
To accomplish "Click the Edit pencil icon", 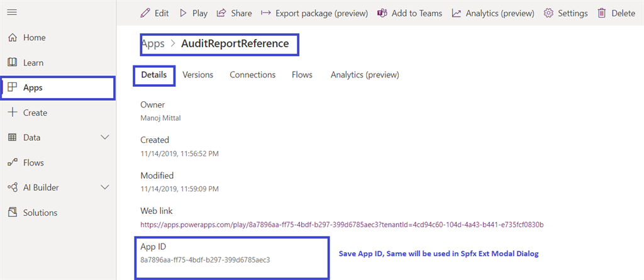I will pyautogui.click(x=145, y=13).
